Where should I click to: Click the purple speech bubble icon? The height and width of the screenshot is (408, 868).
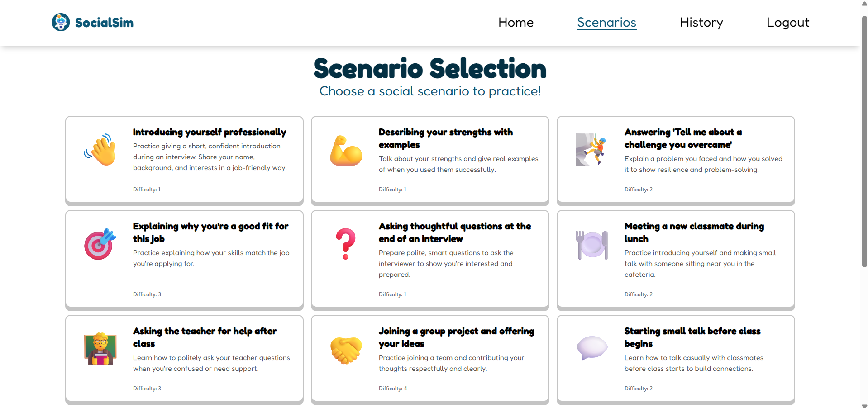(x=591, y=348)
